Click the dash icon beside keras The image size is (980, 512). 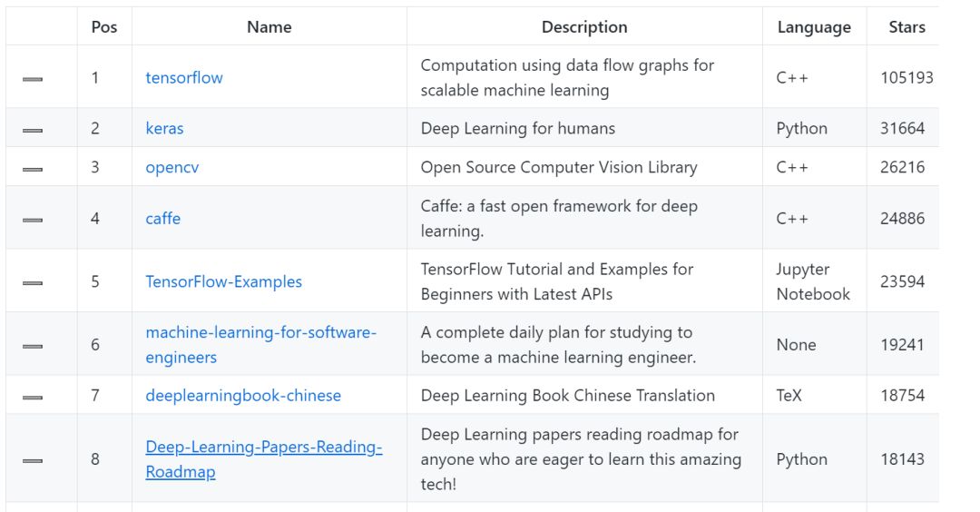coord(33,131)
